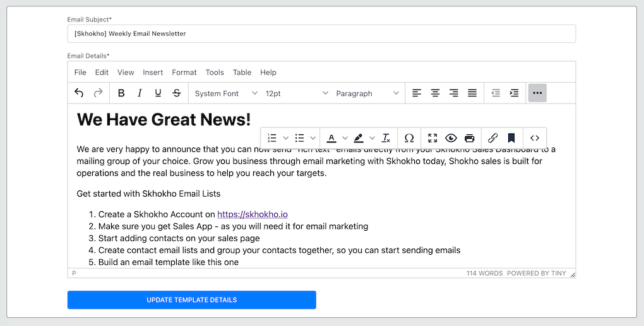Redo the last undone edit
Viewport: 644px width, 326px height.
click(x=98, y=93)
